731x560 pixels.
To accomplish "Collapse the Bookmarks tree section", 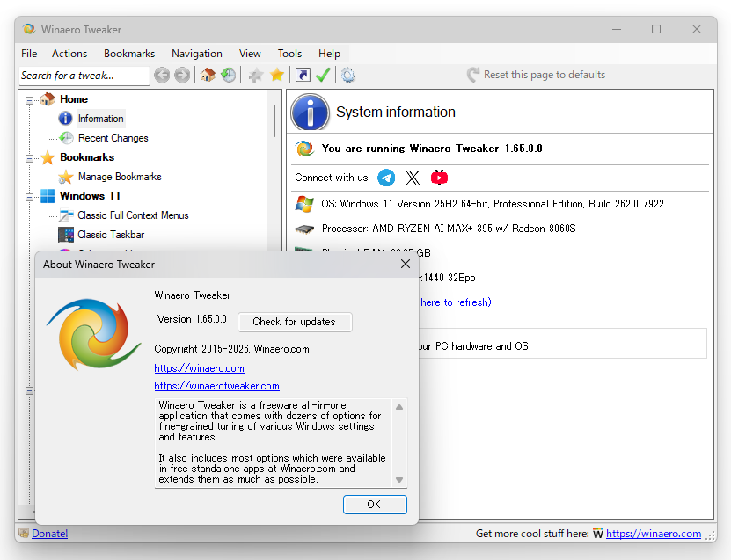I will (x=29, y=157).
